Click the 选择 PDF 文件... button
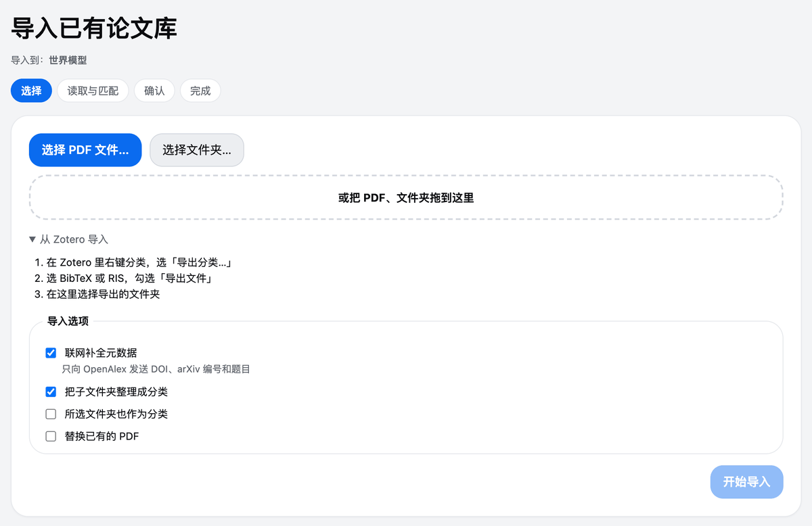This screenshot has width=812, height=526. tap(85, 150)
